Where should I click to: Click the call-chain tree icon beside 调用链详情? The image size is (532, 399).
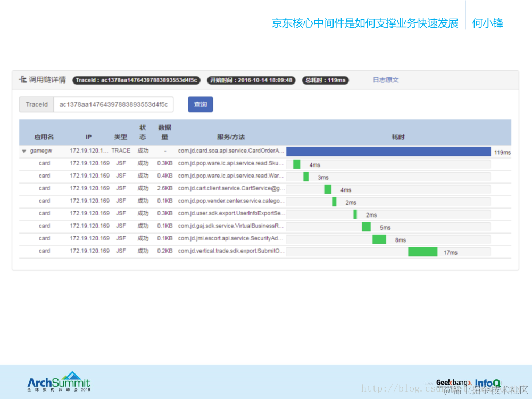coord(22,80)
